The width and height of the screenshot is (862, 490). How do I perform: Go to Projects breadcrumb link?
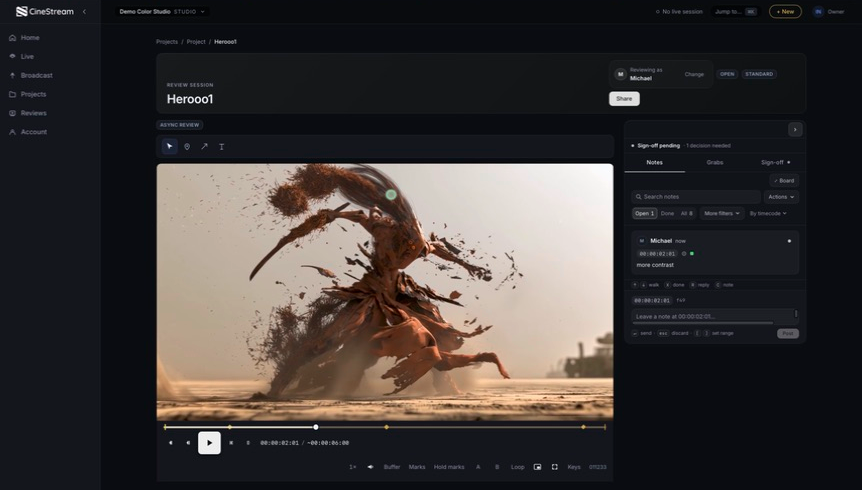coord(167,42)
